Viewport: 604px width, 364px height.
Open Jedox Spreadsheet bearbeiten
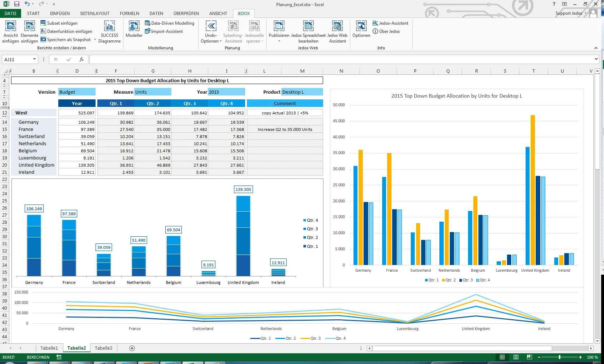coord(308,32)
